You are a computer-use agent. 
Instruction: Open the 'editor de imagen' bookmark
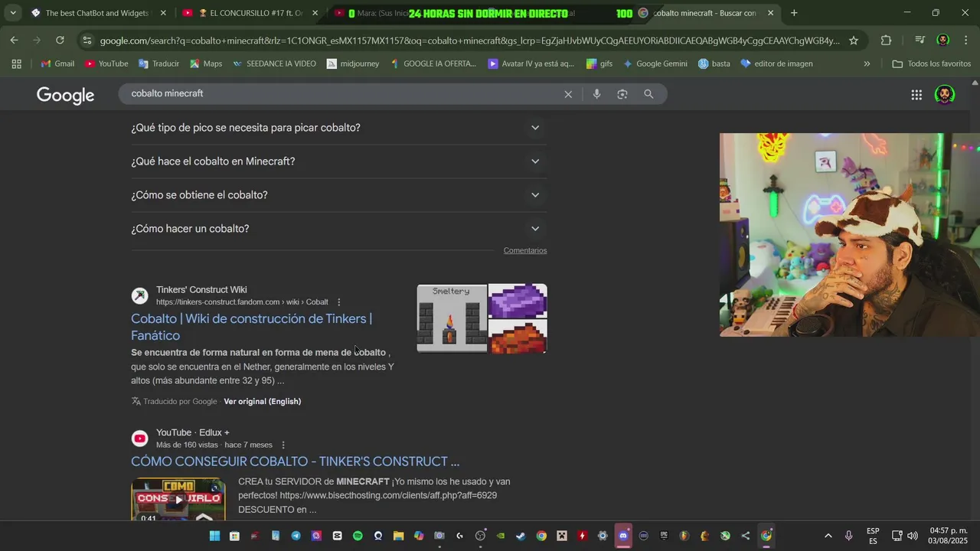tap(776, 64)
